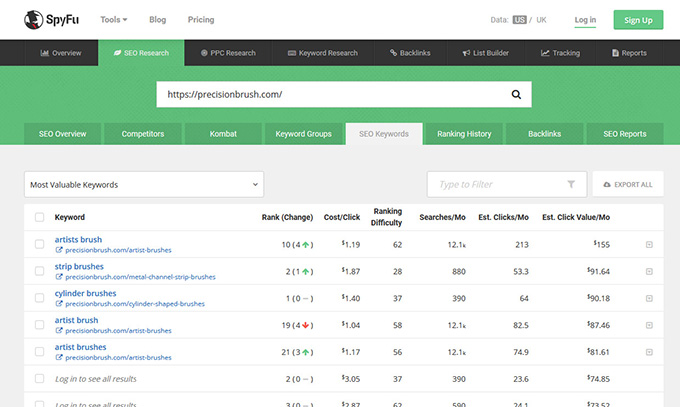
Task: Open the PPC Research tab
Action: (228, 53)
